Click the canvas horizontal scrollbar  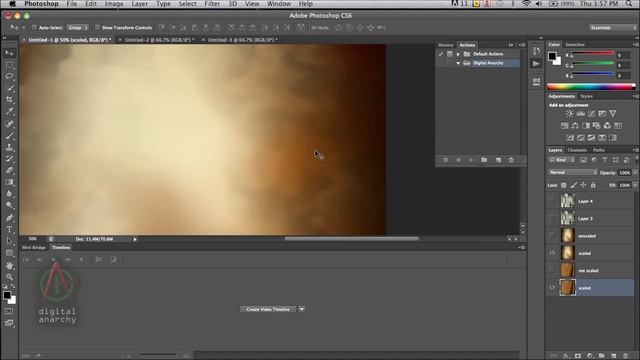pos(351,238)
